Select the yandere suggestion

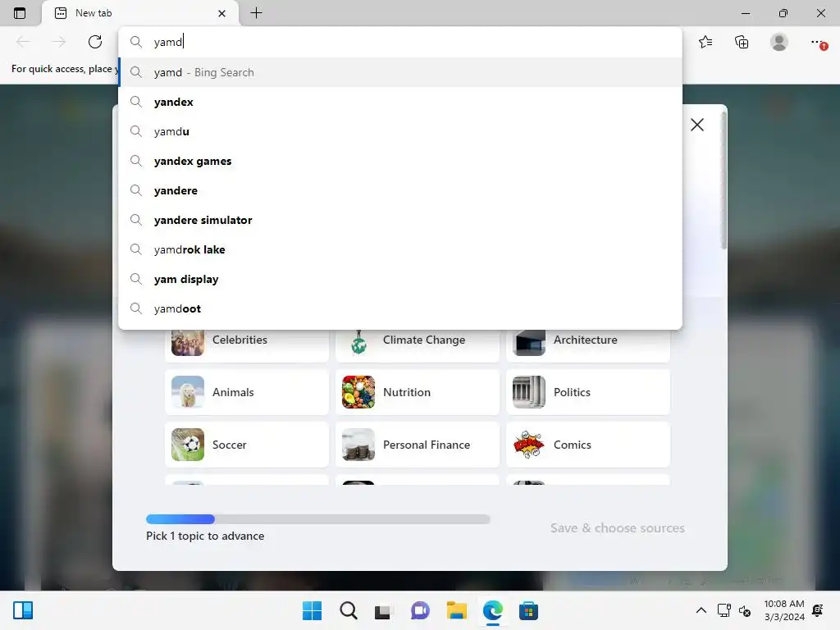pos(400,190)
